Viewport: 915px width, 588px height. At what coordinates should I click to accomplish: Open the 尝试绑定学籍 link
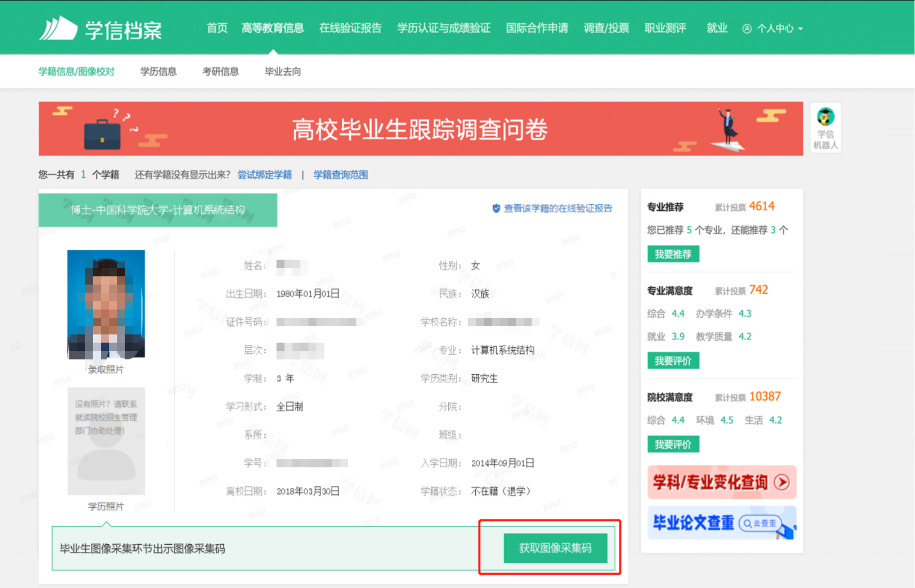[x=265, y=175]
